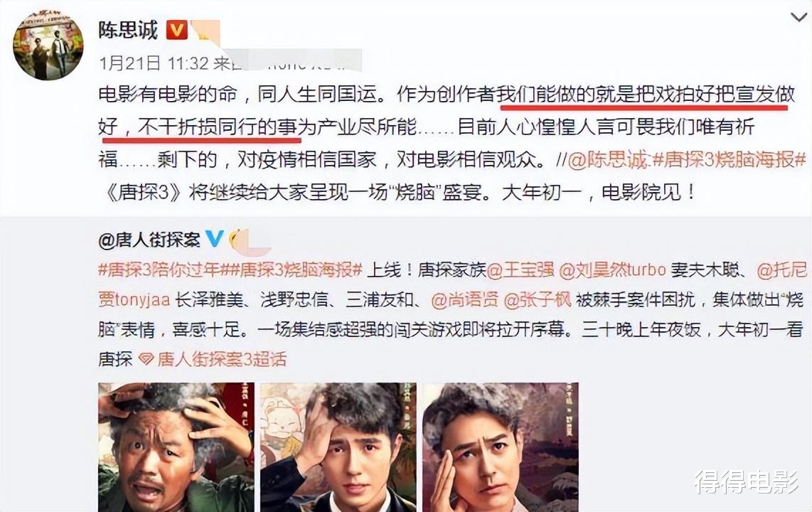Open the @王宝强 mention
The image size is (812, 512).
pyautogui.click(x=520, y=270)
